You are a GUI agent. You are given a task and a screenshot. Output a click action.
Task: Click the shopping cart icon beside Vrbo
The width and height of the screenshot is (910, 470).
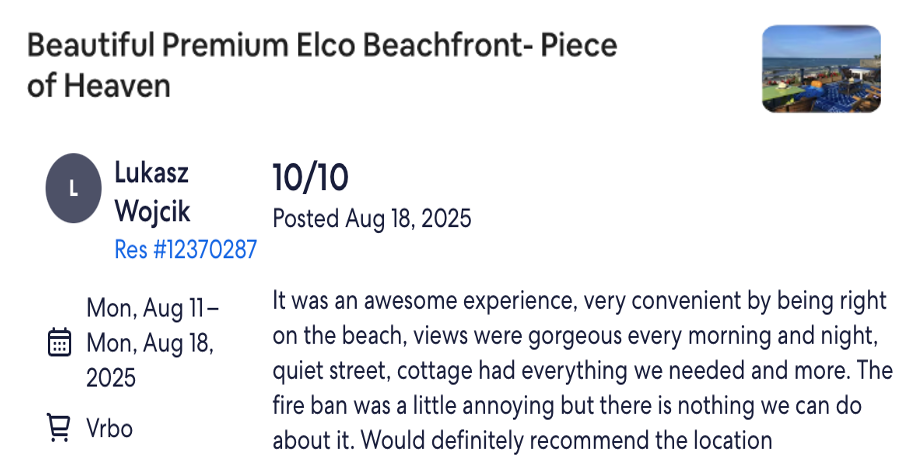[x=59, y=428]
